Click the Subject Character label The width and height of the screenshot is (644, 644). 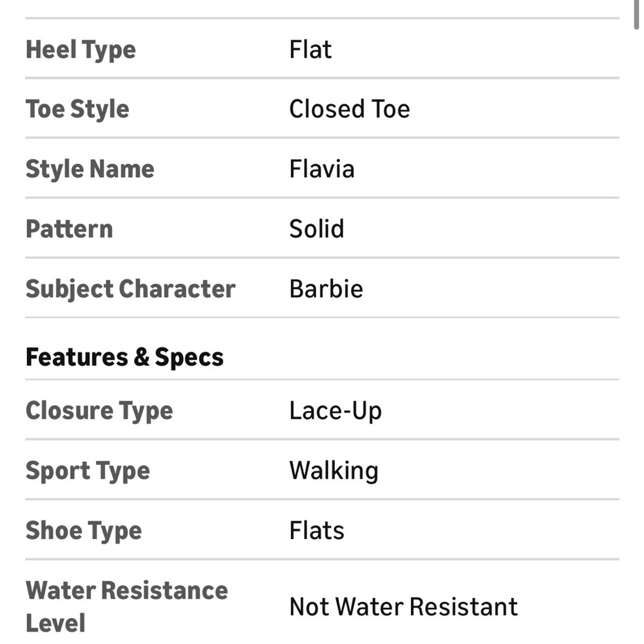[x=130, y=289]
